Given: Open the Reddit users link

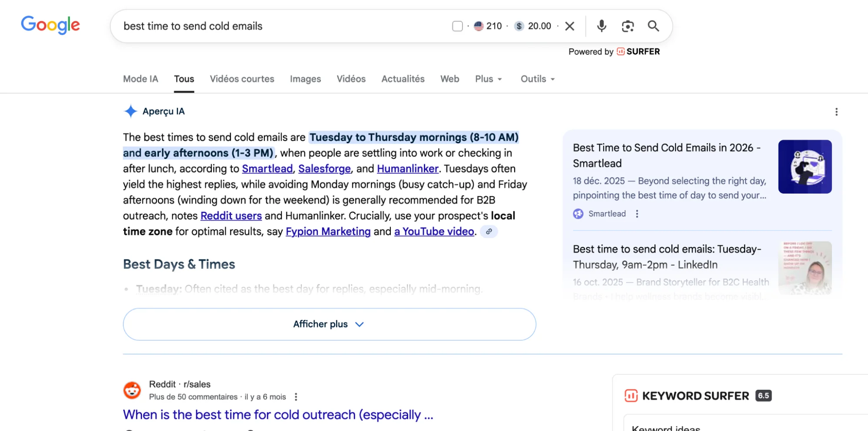Looking at the screenshot, I should click(x=231, y=216).
